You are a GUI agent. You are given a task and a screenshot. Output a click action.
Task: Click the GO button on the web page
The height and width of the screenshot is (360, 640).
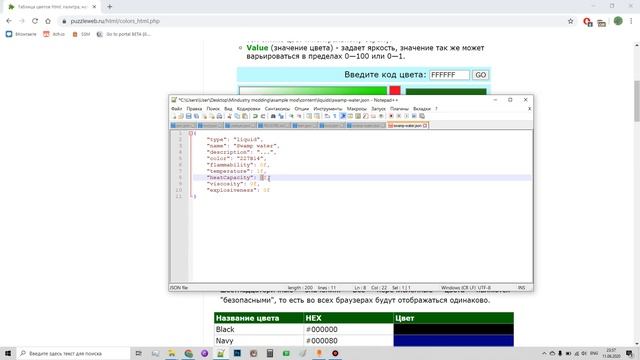(x=480, y=75)
